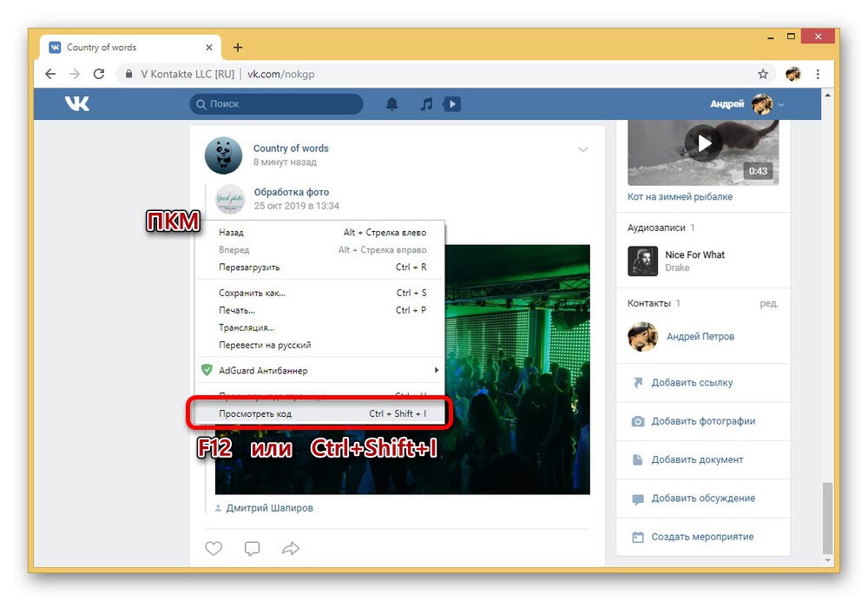
Task: Click the Country of words panda avatar
Action: [x=224, y=155]
